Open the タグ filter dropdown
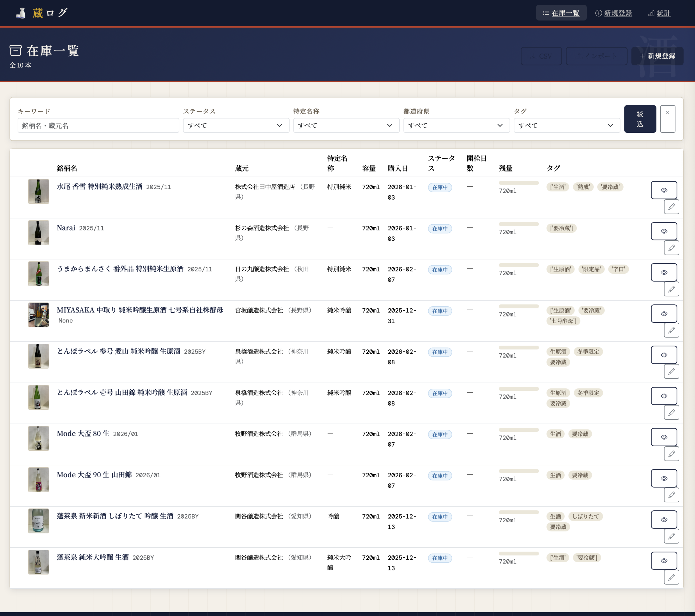695x616 pixels. [x=567, y=125]
